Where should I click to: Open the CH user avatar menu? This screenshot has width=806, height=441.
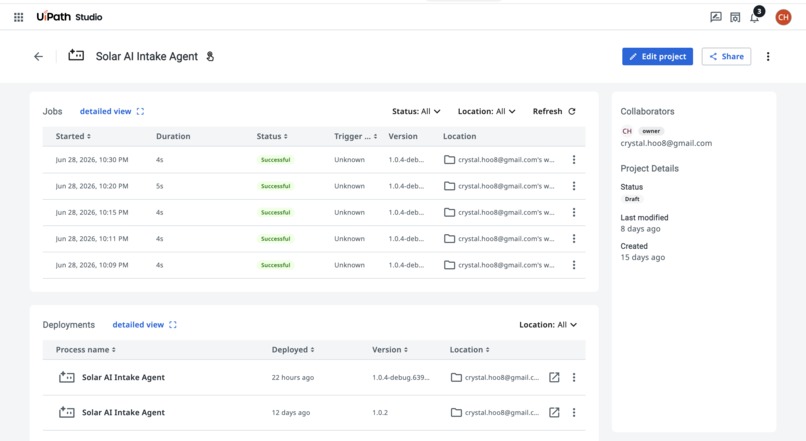pyautogui.click(x=783, y=17)
